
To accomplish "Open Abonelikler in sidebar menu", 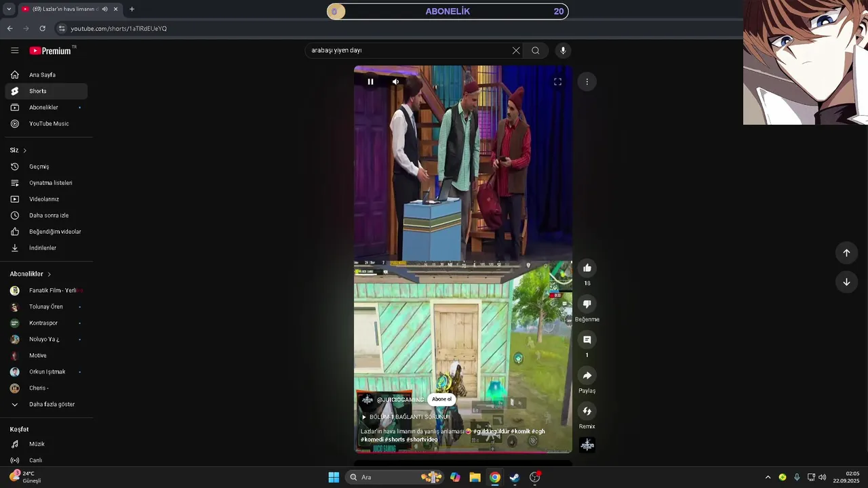I will pyautogui.click(x=46, y=107).
